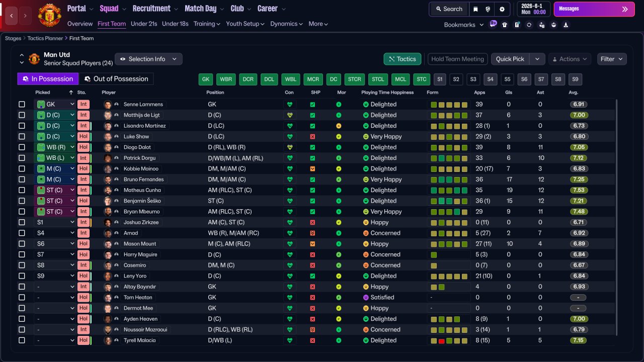Click Luke Shaw's red sharpness icon
Image resolution: width=644 pixels, height=362 pixels.
point(312,137)
